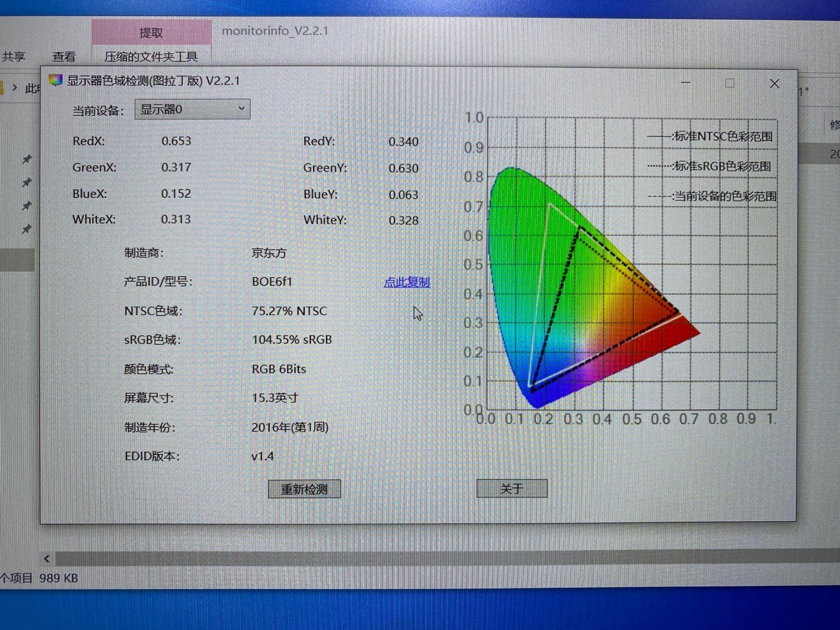Close the 显示器色域检测 dialog
840x630 pixels.
774,83
